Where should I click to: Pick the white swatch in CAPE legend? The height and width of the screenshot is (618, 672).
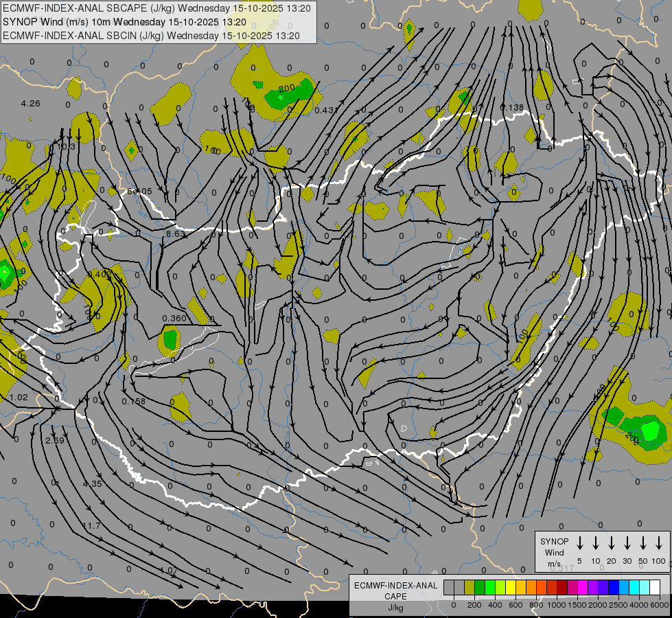click(x=656, y=587)
